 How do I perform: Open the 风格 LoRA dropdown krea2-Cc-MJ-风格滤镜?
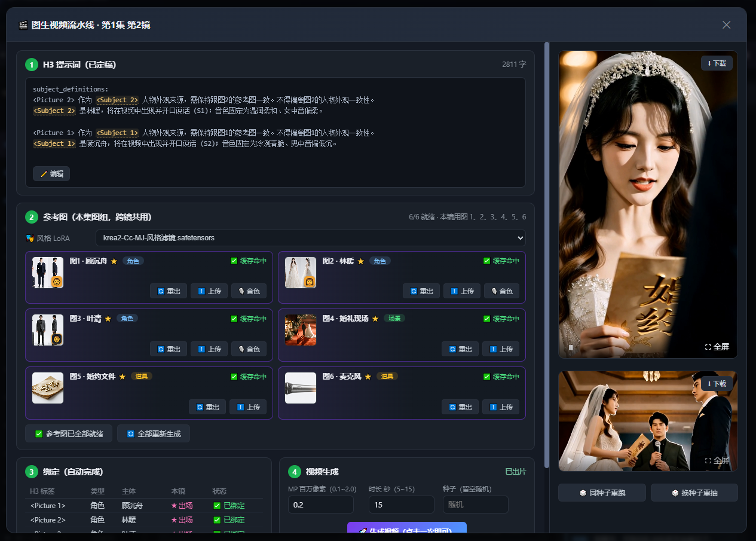tap(311, 238)
